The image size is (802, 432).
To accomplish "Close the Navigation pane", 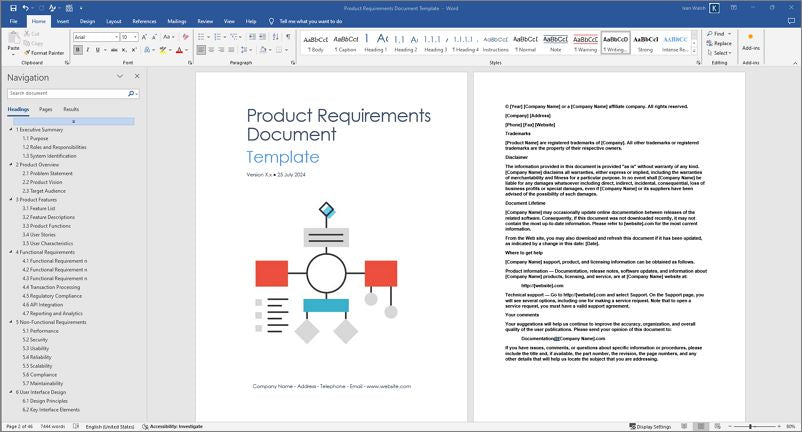I will coord(137,76).
